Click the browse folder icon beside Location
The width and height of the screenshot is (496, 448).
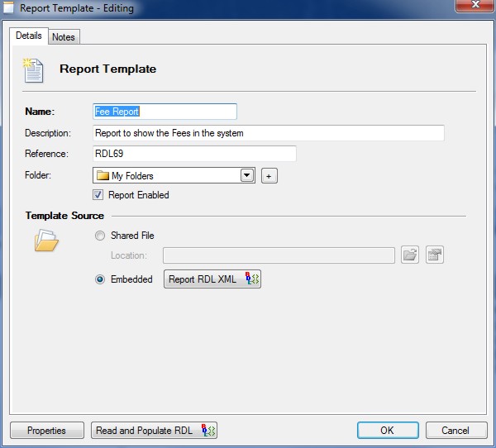410,255
